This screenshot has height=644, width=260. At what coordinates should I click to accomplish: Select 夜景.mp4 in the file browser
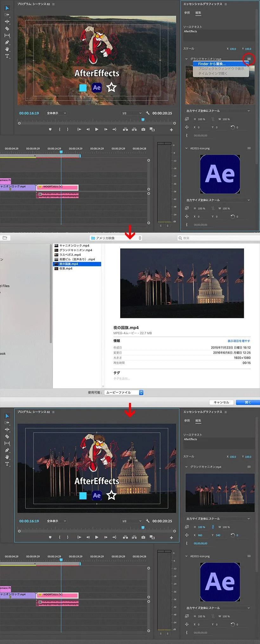point(66,268)
